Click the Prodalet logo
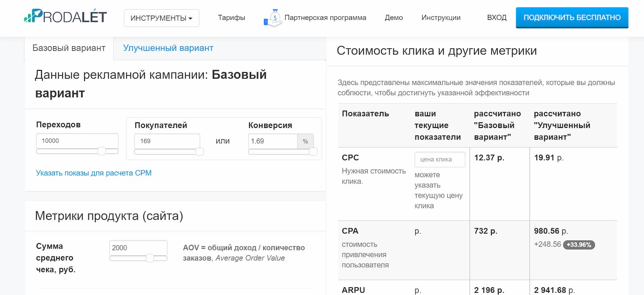This screenshot has width=644, height=295. [x=65, y=17]
